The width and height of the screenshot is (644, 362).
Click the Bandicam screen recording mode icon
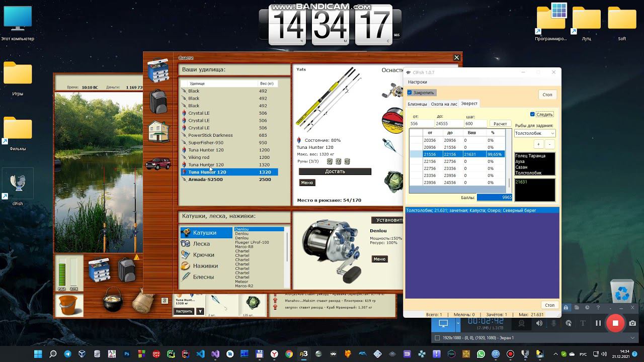point(443,323)
